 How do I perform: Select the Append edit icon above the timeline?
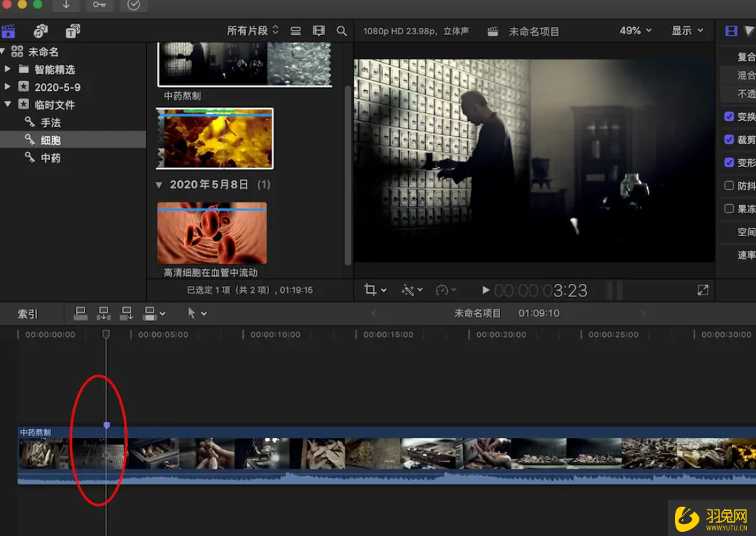coord(128,313)
